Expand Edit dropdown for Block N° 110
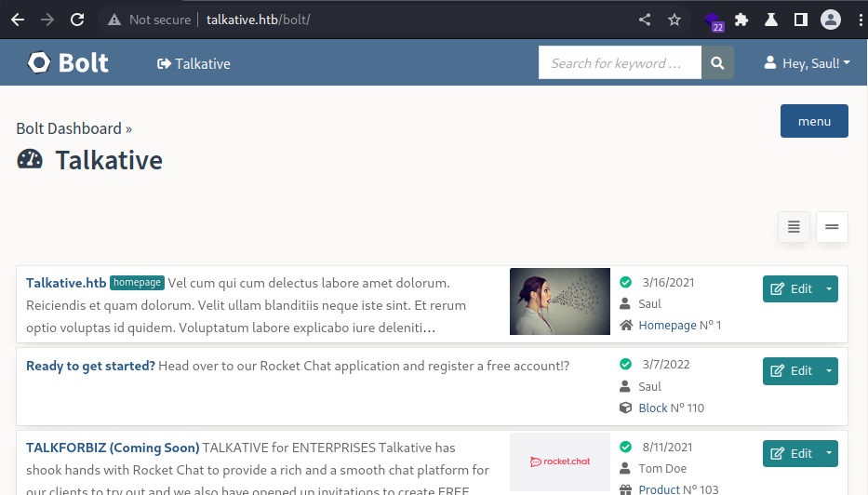 coord(829,371)
